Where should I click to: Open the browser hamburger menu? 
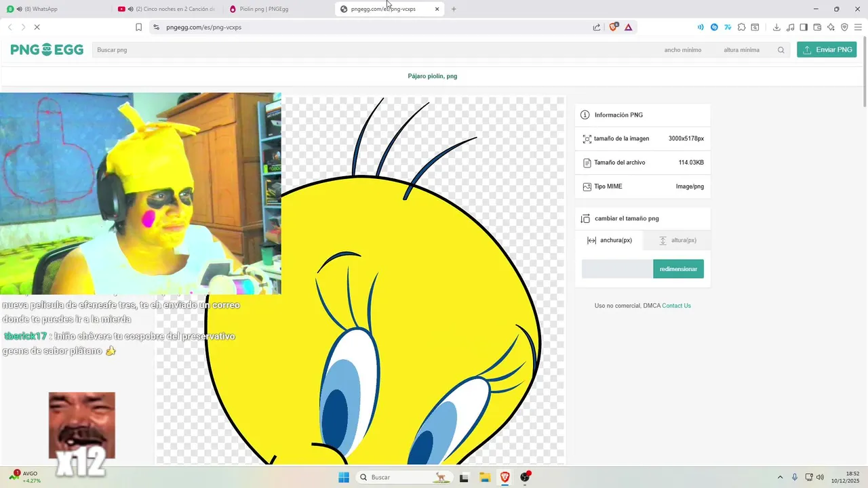[x=859, y=27]
